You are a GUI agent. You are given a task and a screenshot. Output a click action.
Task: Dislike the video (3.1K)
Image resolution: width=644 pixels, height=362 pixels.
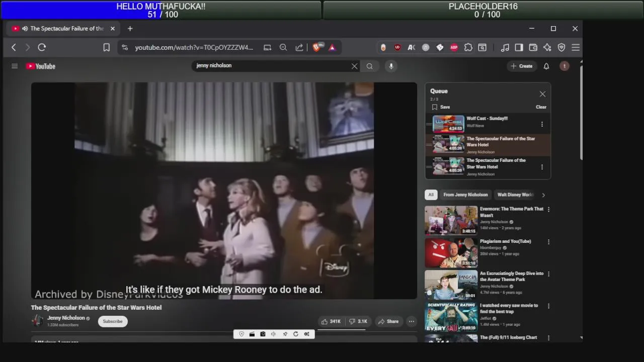pos(358,321)
